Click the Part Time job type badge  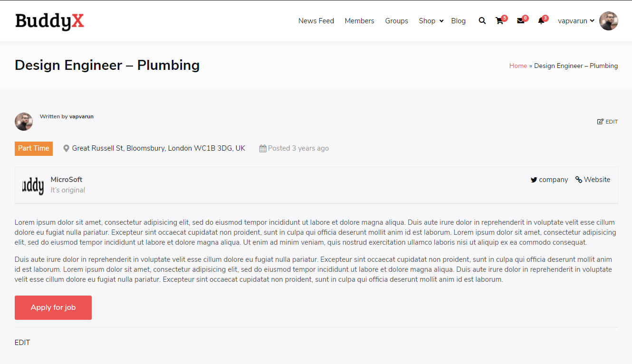[x=34, y=148]
